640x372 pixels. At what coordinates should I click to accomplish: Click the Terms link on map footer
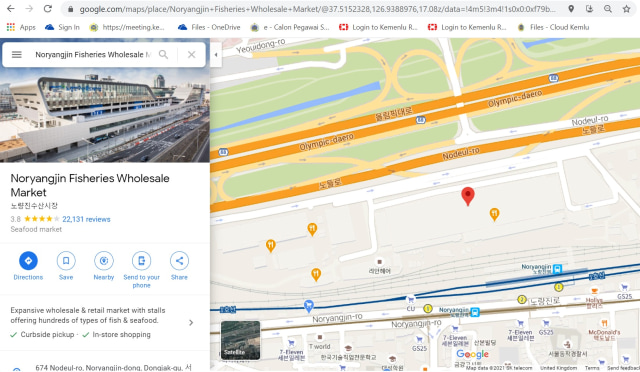(592, 368)
